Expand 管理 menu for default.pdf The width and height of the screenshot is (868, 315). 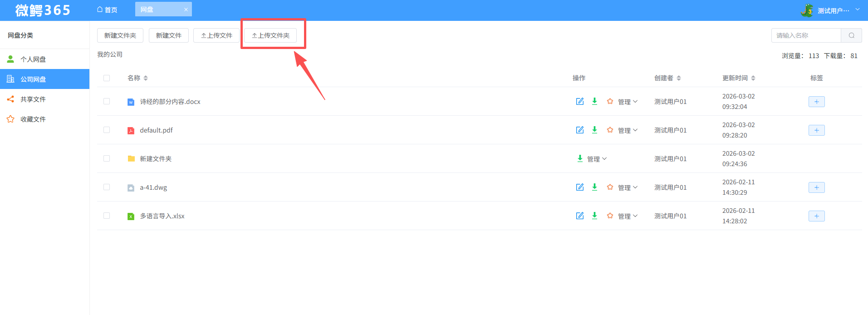[x=628, y=130]
